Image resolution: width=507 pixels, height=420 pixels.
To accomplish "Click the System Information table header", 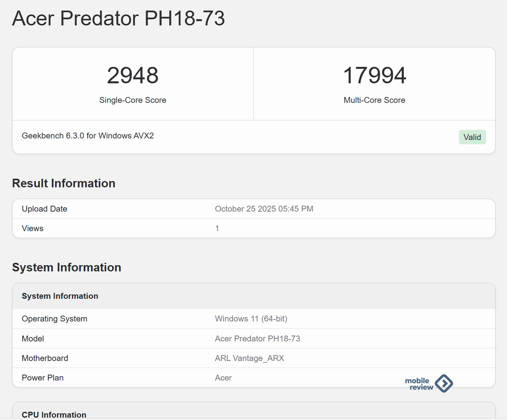I will (x=60, y=296).
